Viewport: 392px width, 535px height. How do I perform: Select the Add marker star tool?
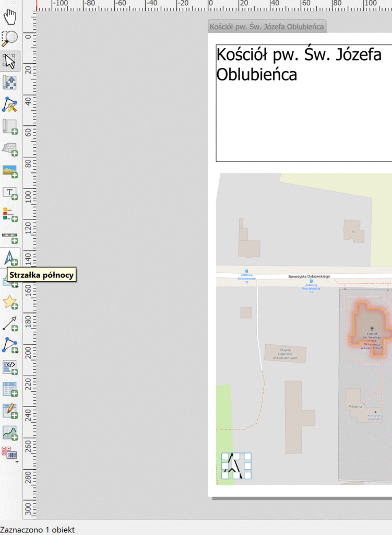click(10, 302)
